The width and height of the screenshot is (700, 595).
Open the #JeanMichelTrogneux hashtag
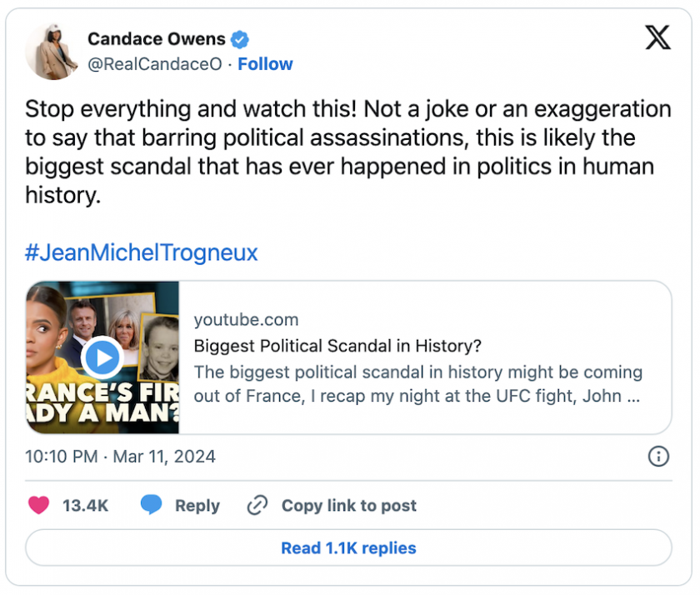[x=141, y=252]
